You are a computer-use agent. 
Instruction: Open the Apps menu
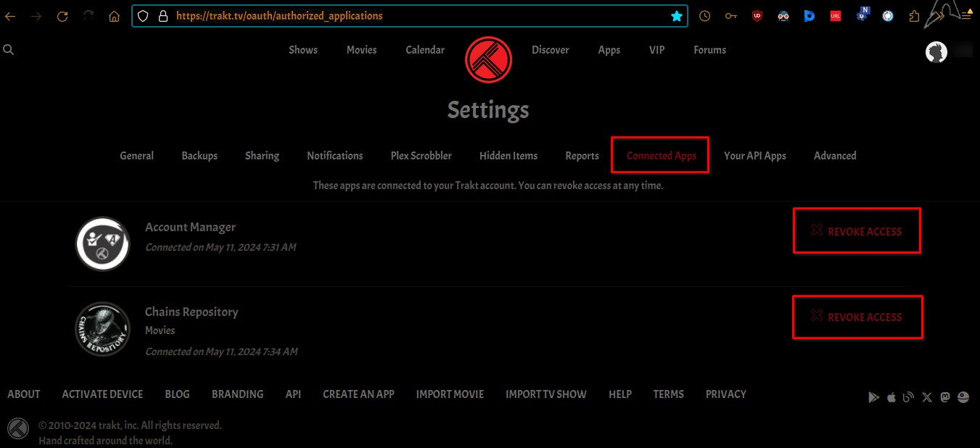point(609,50)
